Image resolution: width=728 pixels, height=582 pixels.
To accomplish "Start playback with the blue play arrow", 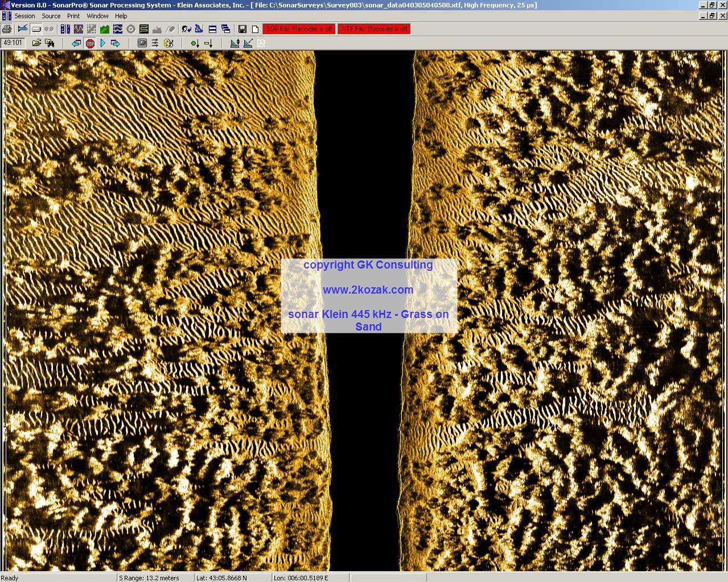I will 103,43.
